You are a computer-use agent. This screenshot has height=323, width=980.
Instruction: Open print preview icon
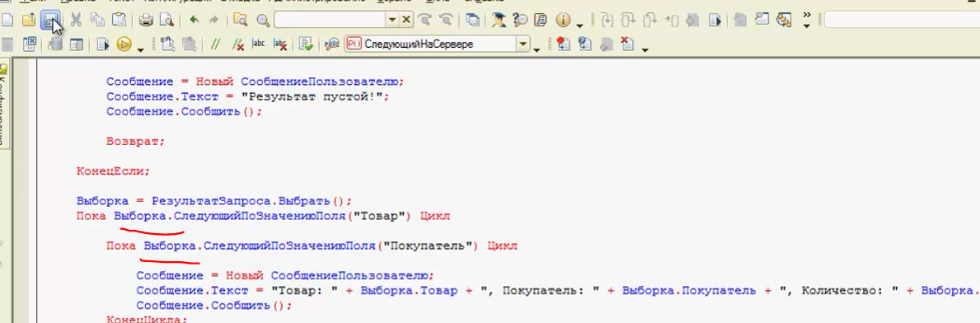pyautogui.click(x=166, y=20)
